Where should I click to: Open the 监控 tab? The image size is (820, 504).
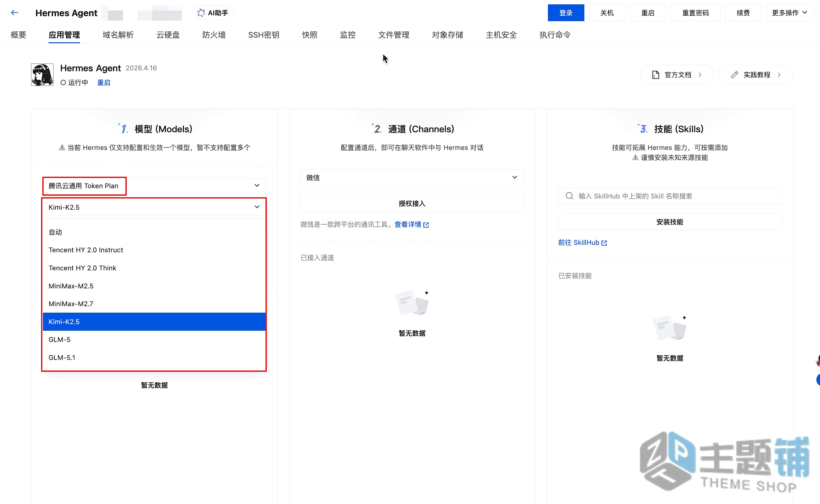[x=347, y=35]
